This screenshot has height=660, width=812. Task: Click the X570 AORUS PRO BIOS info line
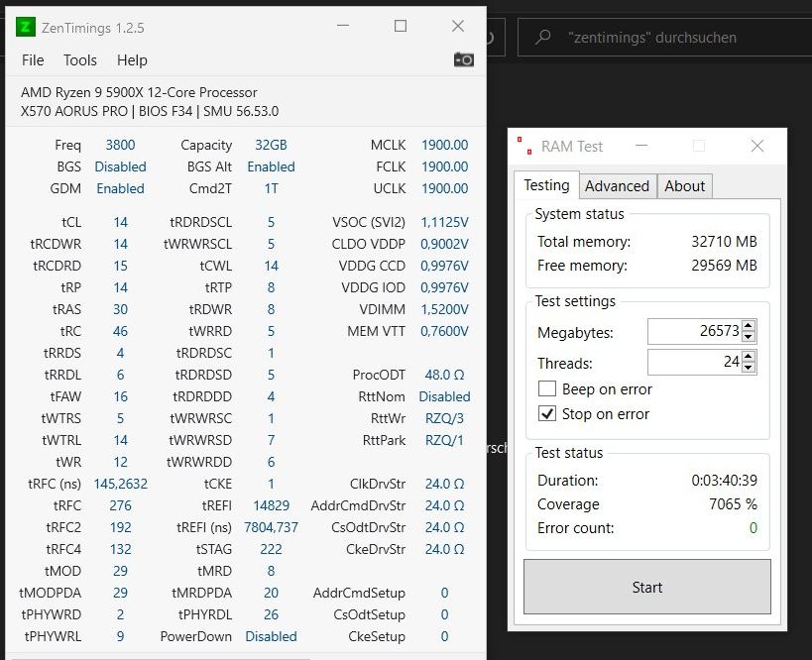[x=150, y=111]
